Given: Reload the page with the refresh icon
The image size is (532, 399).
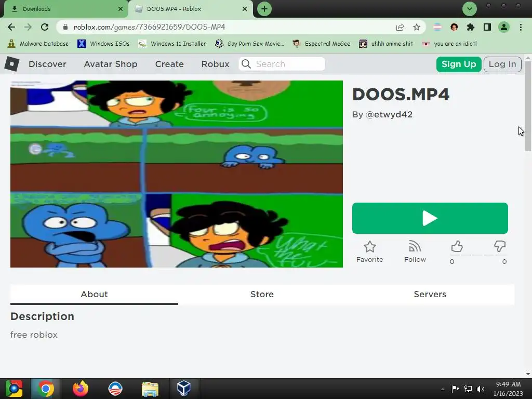Looking at the screenshot, I should (45, 27).
